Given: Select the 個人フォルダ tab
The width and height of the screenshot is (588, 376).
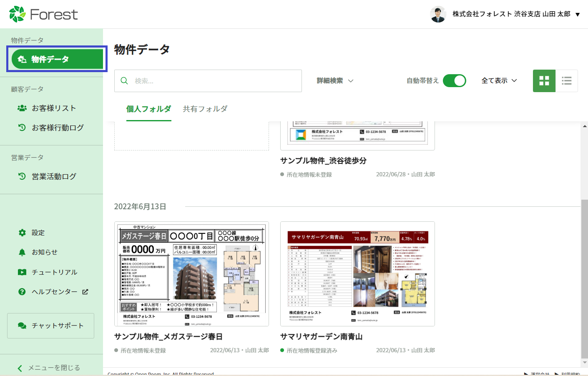Looking at the screenshot, I should 148,109.
